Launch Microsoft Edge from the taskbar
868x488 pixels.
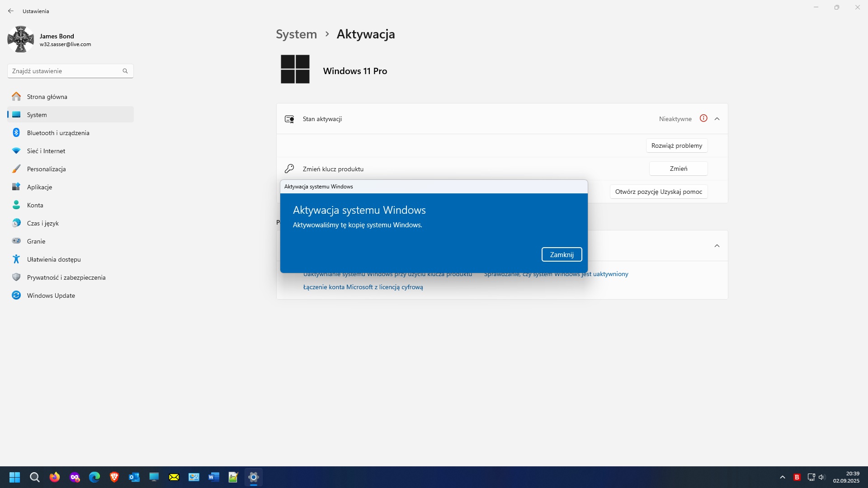click(x=94, y=477)
